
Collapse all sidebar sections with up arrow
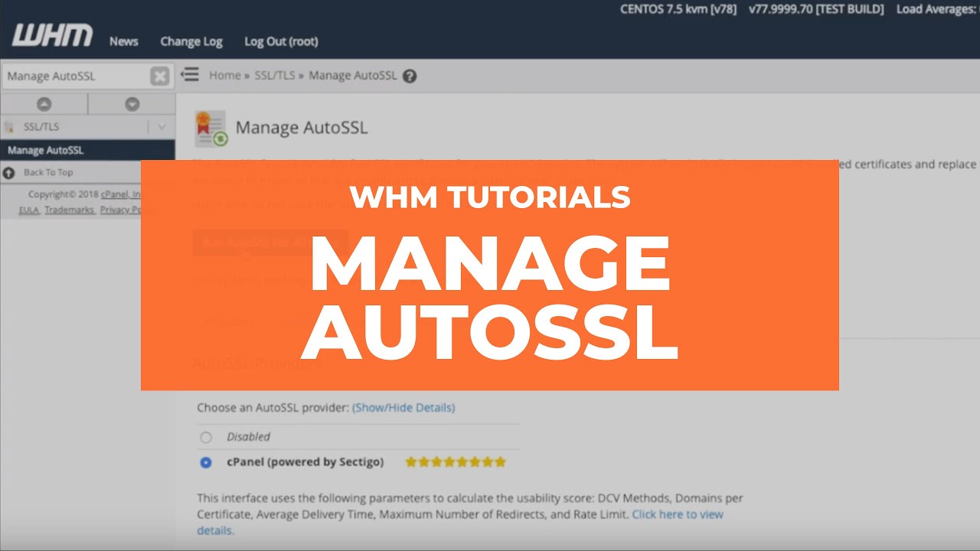tap(44, 104)
